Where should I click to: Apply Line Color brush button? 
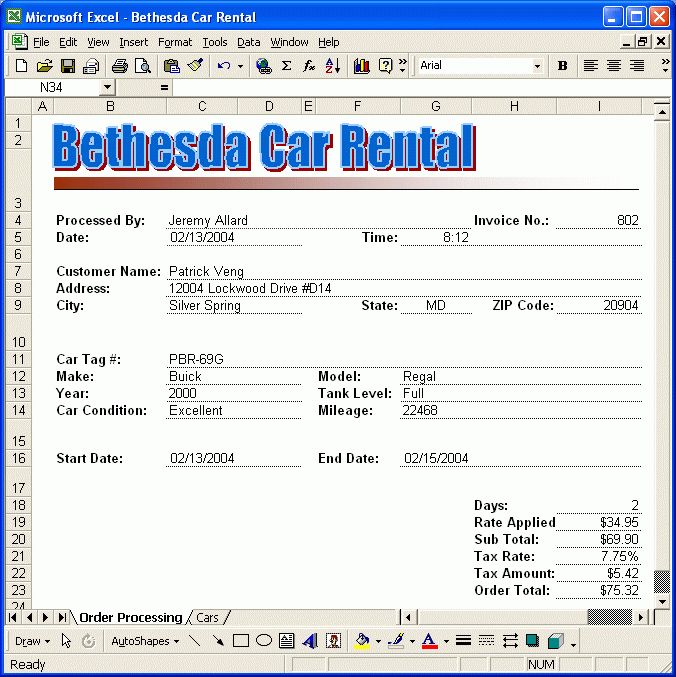(396, 641)
